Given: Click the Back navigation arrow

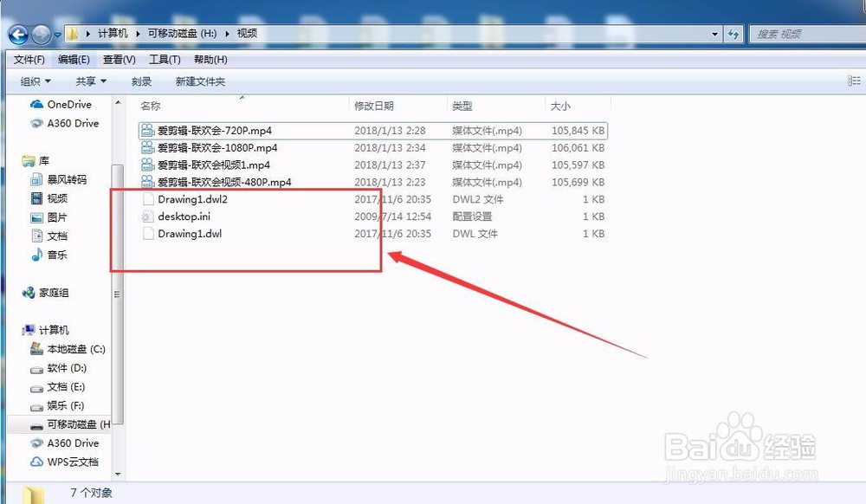Looking at the screenshot, I should [18, 35].
